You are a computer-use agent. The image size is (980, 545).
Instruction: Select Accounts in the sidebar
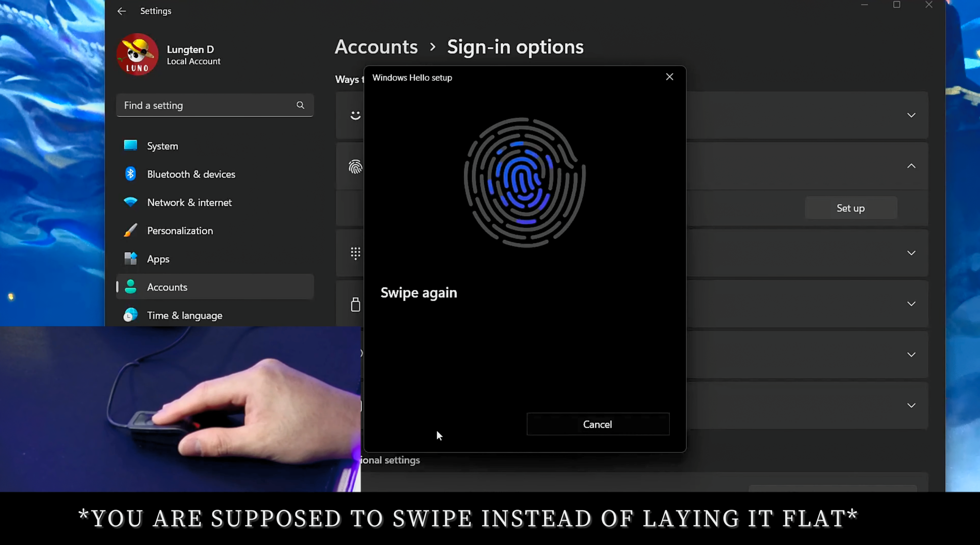coord(215,287)
